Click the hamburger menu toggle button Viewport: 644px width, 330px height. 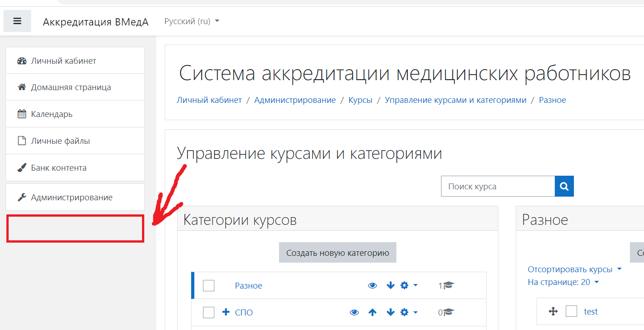pyautogui.click(x=17, y=21)
